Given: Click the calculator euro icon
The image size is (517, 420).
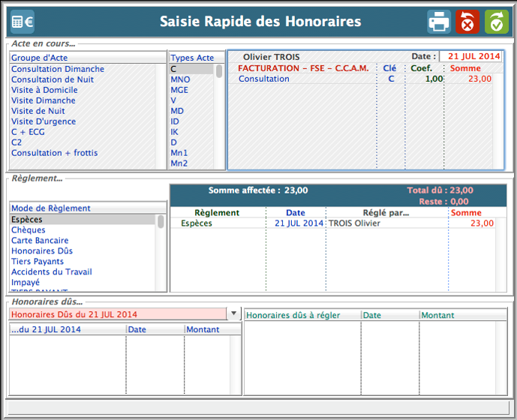Looking at the screenshot, I should click(22, 22).
